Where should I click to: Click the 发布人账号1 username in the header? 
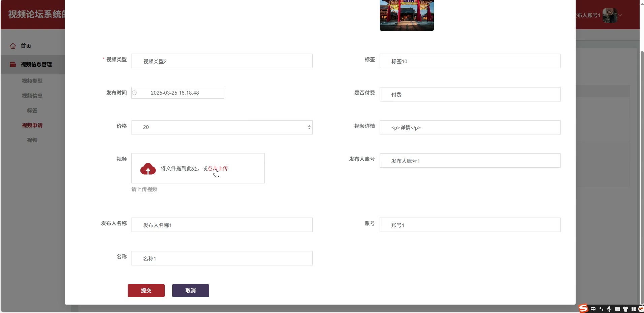588,15
